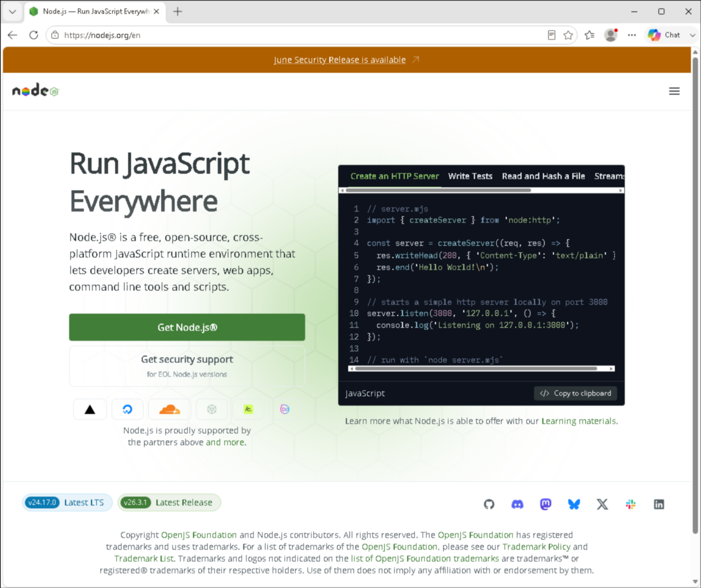
Task: Click the Node.js logo in header
Action: [x=35, y=90]
